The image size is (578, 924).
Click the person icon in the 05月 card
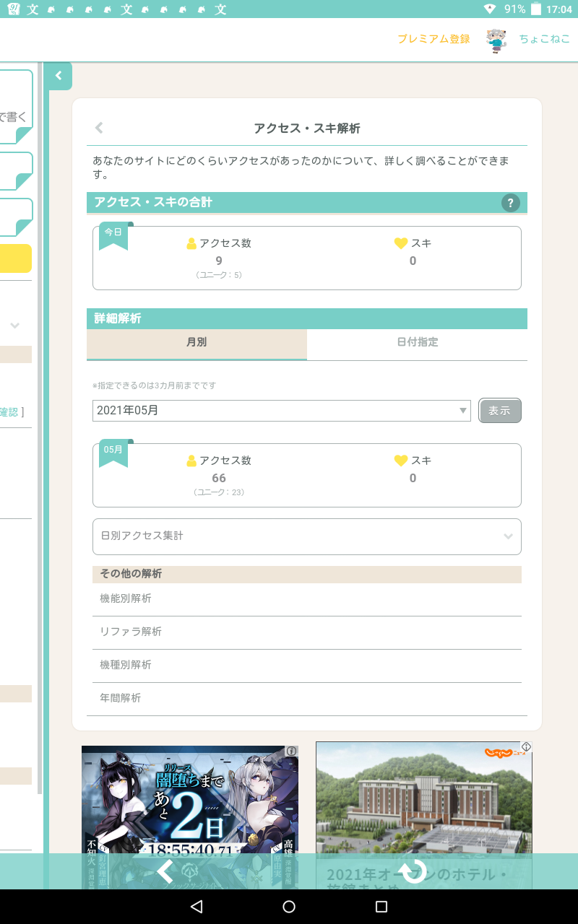pyautogui.click(x=191, y=461)
